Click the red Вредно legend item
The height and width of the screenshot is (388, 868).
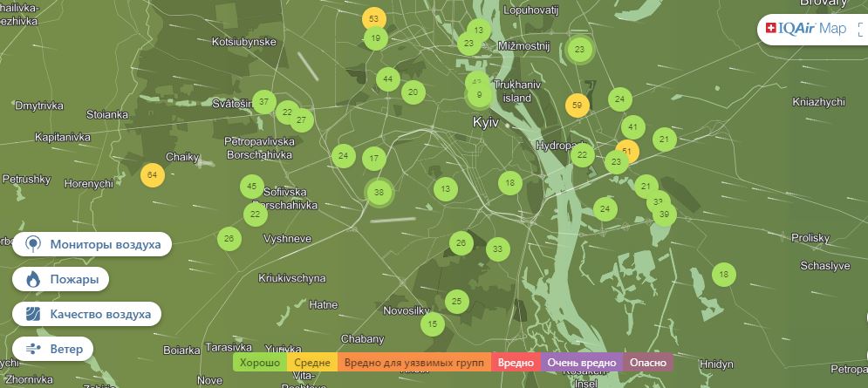(516, 363)
